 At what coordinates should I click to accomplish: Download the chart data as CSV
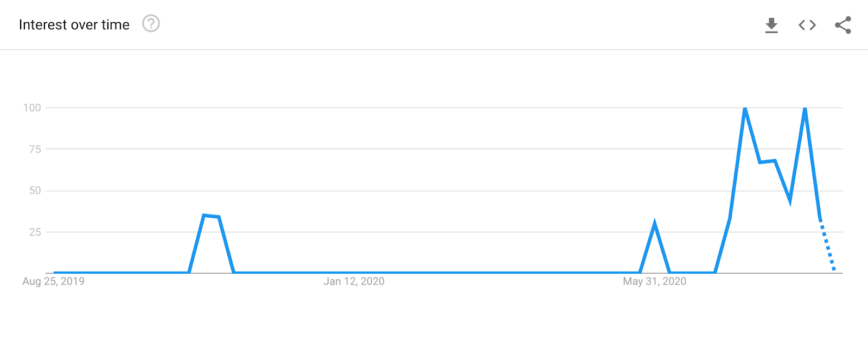pyautogui.click(x=771, y=25)
